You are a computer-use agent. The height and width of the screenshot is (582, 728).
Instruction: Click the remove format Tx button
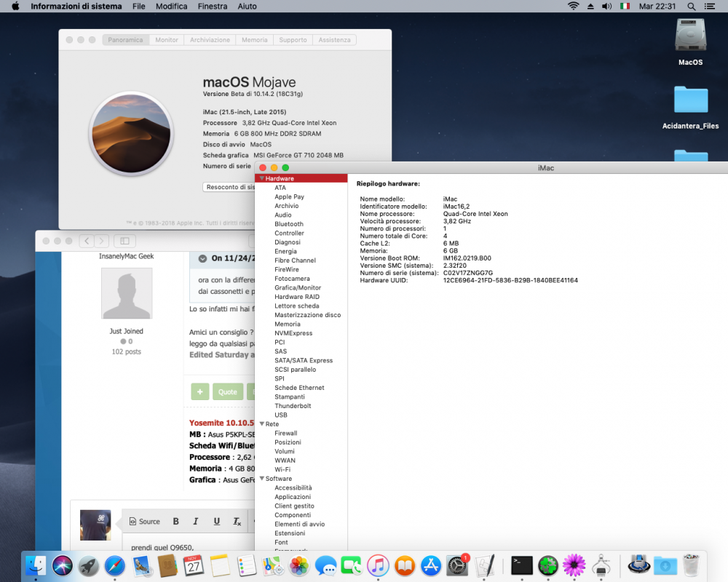click(237, 521)
